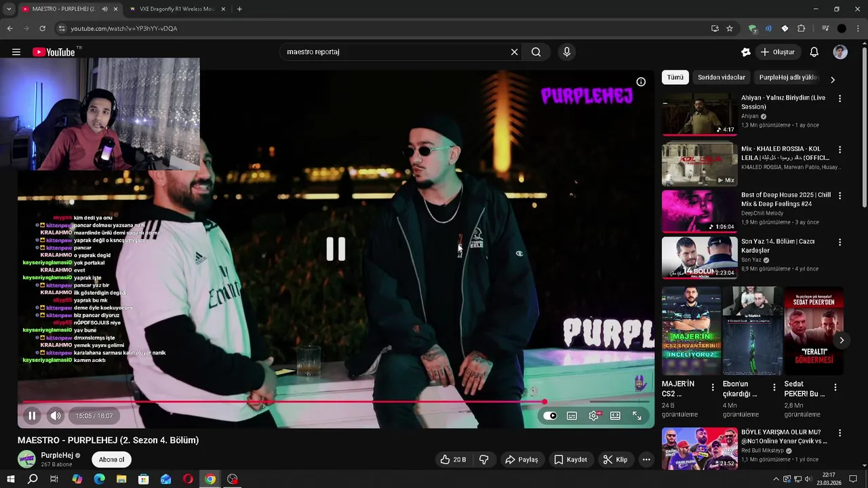Screen dimensions: 868x488
Task: Subscribe with the Abone ol button
Action: (x=112, y=460)
